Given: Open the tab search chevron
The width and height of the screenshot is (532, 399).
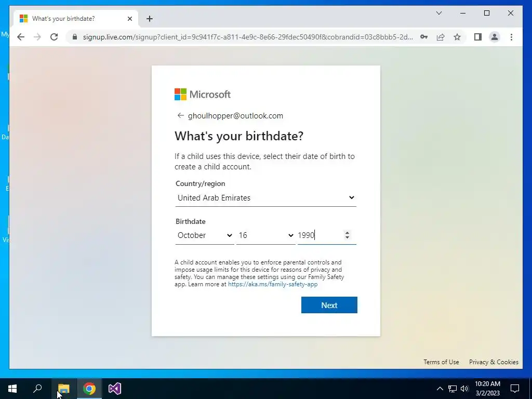Looking at the screenshot, I should pyautogui.click(x=438, y=13).
